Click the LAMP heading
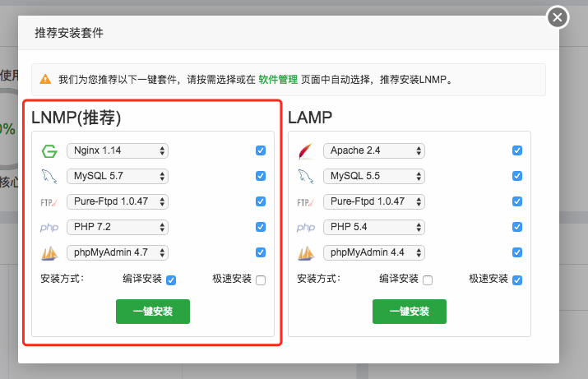 tap(310, 118)
